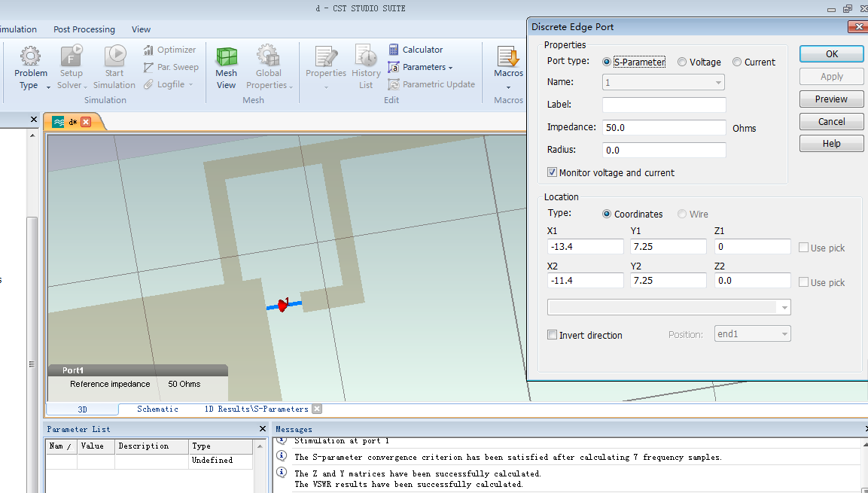Viewport: 868px width, 493px height.
Task: Click the Setup Solver icon
Action: (x=72, y=56)
